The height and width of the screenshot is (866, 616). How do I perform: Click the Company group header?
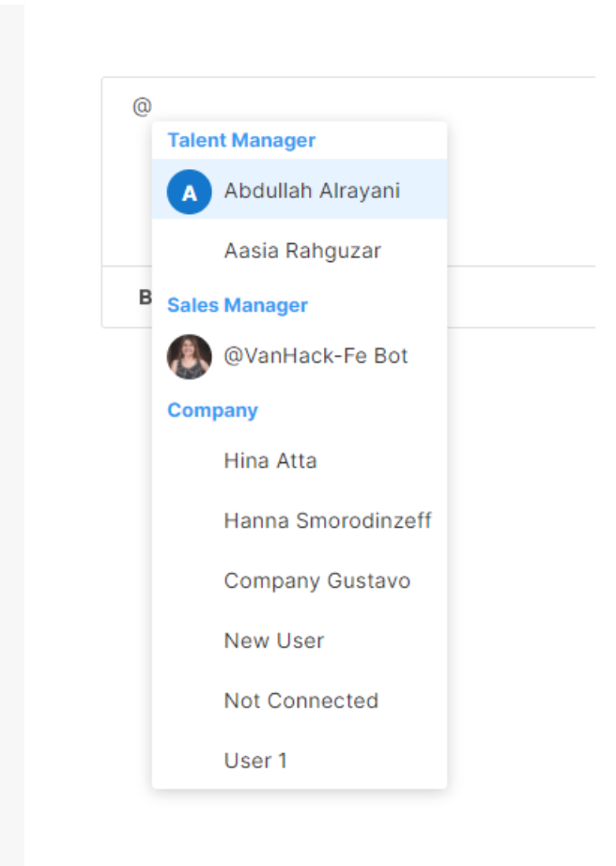tap(212, 410)
